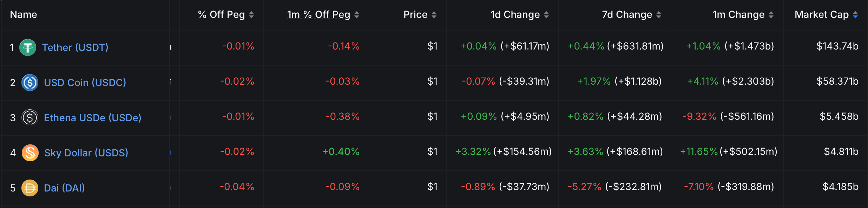The image size is (868, 208).
Task: Sort the table by 1m Change
Action: [x=771, y=14]
